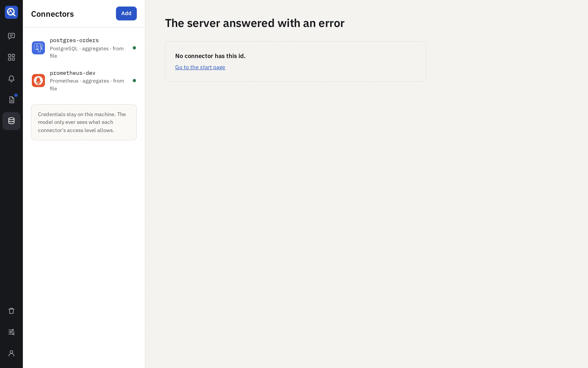Open the app logo home icon

[x=11, y=12]
